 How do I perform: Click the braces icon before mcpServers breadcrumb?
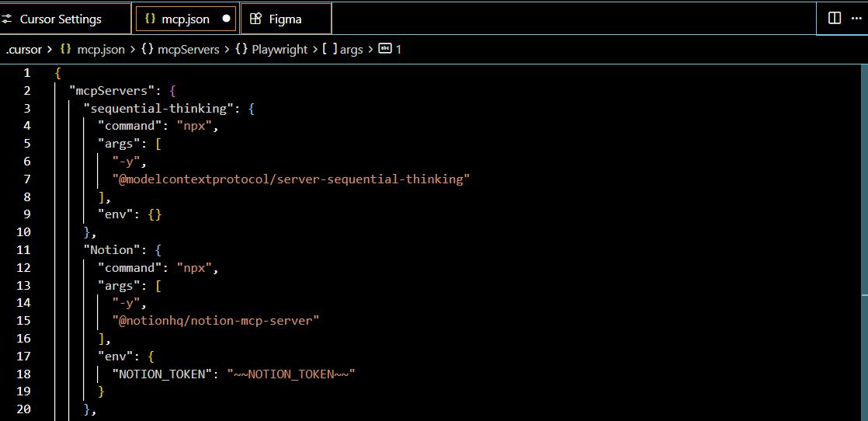(148, 49)
